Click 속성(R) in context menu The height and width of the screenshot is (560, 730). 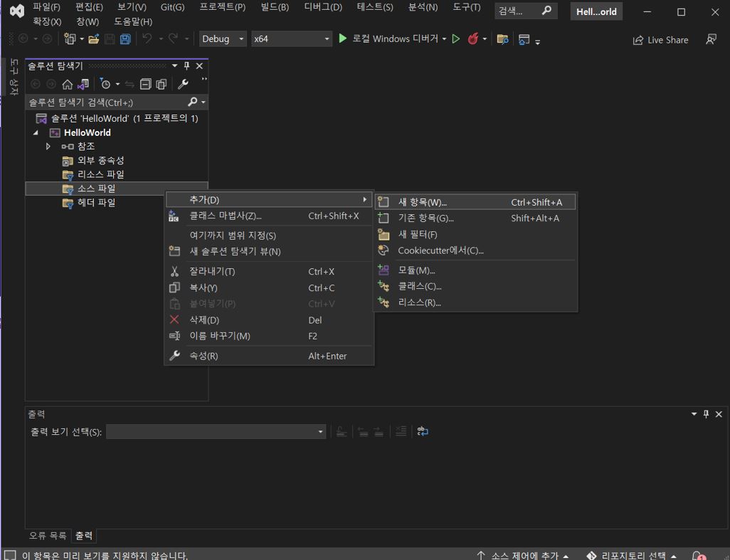tap(269, 356)
